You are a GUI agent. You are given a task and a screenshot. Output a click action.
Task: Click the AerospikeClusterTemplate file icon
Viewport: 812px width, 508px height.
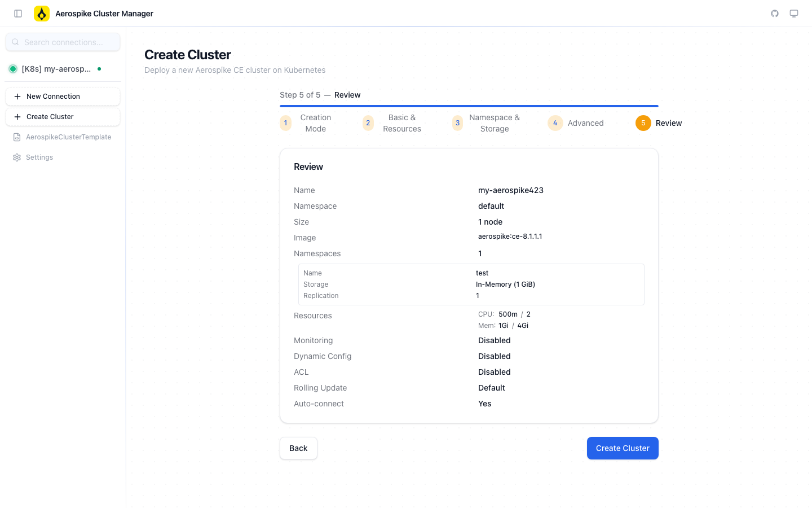tap(17, 137)
